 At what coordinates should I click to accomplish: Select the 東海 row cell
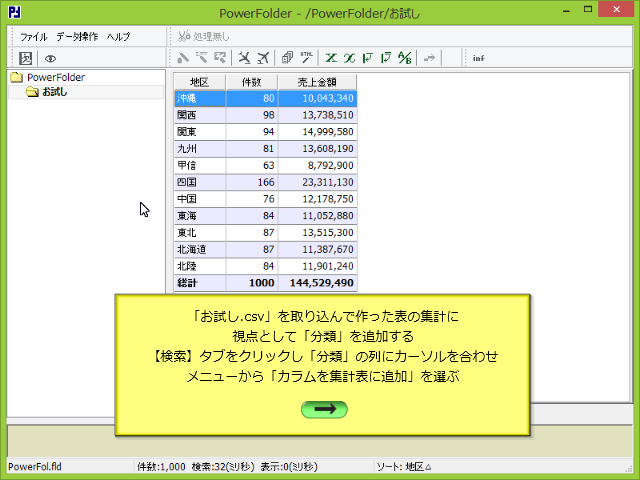[x=200, y=216]
